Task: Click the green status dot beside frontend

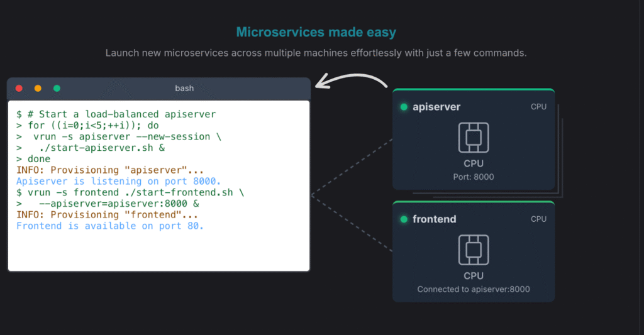Action: 404,219
